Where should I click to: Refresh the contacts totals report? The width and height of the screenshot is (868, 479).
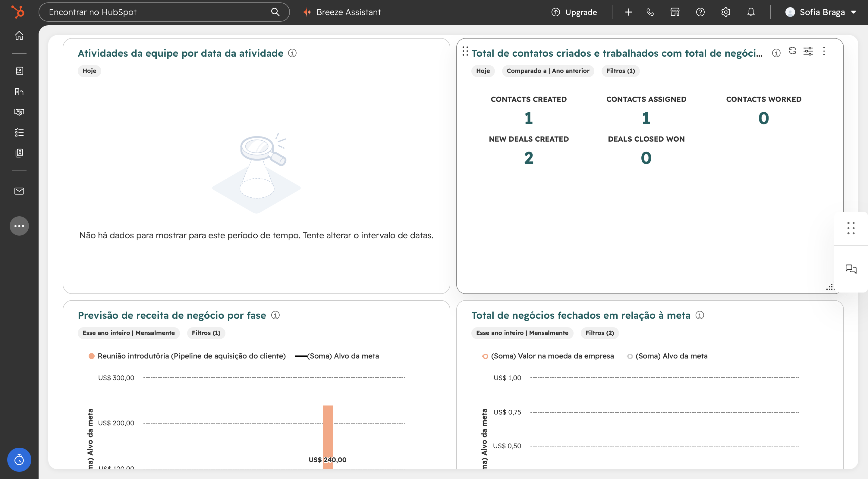pyautogui.click(x=793, y=51)
